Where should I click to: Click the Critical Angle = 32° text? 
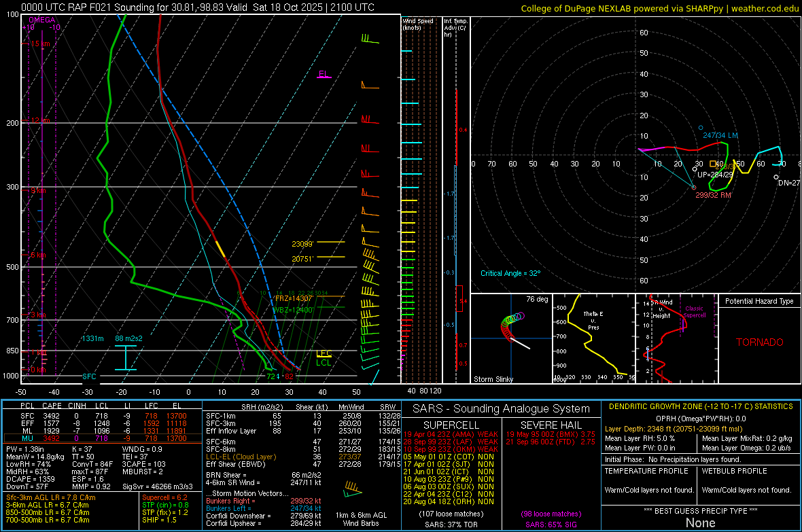510,273
